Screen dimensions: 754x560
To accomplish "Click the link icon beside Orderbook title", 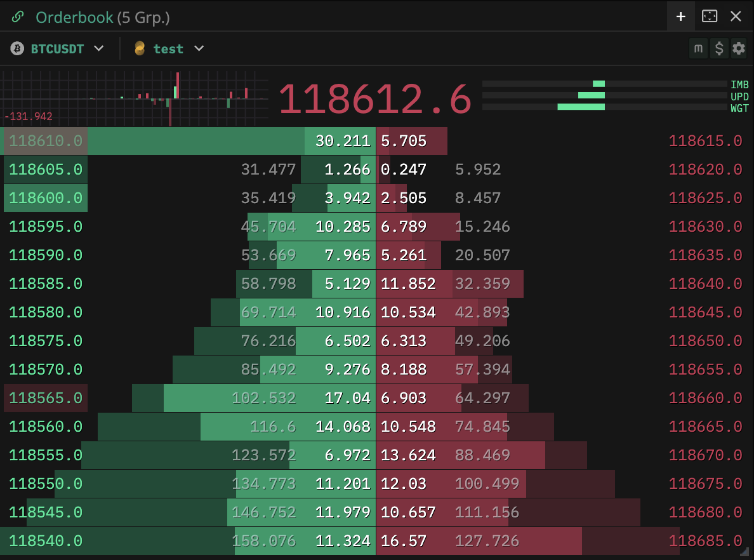I will pyautogui.click(x=18, y=17).
